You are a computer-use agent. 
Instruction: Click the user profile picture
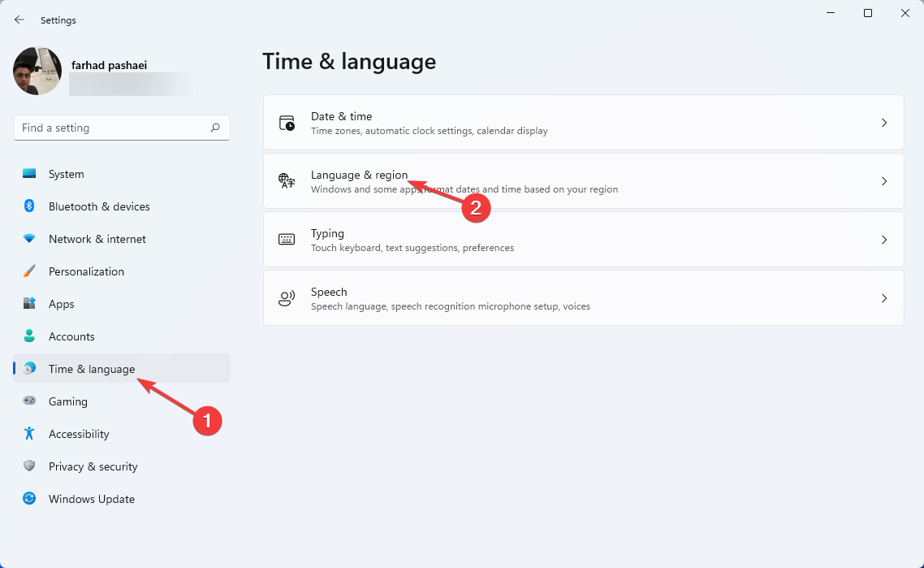coord(37,72)
